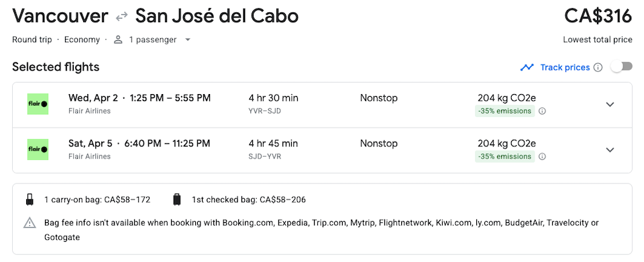Click the CA$316 lowest total price
This screenshot has width=644, height=262.
pos(598,16)
